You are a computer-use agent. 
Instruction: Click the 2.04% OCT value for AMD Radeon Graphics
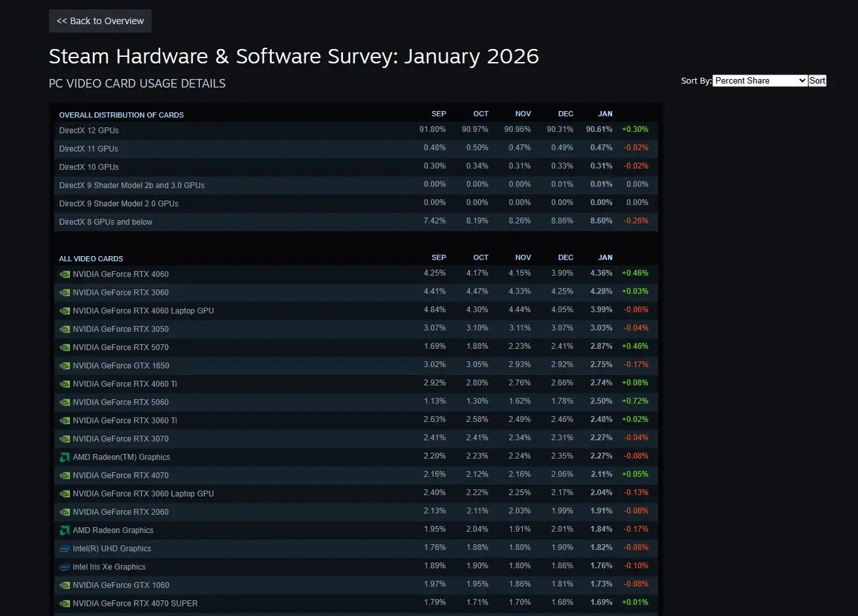click(x=477, y=529)
